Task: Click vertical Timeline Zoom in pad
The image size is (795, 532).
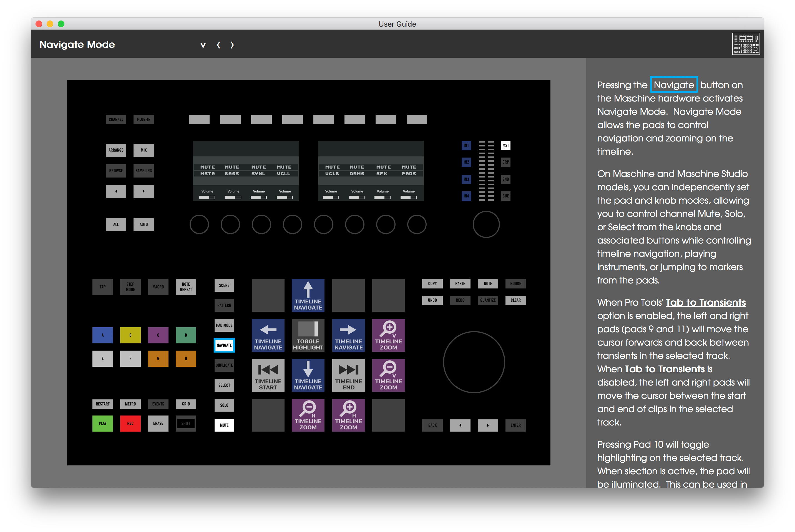Action: 388,335
